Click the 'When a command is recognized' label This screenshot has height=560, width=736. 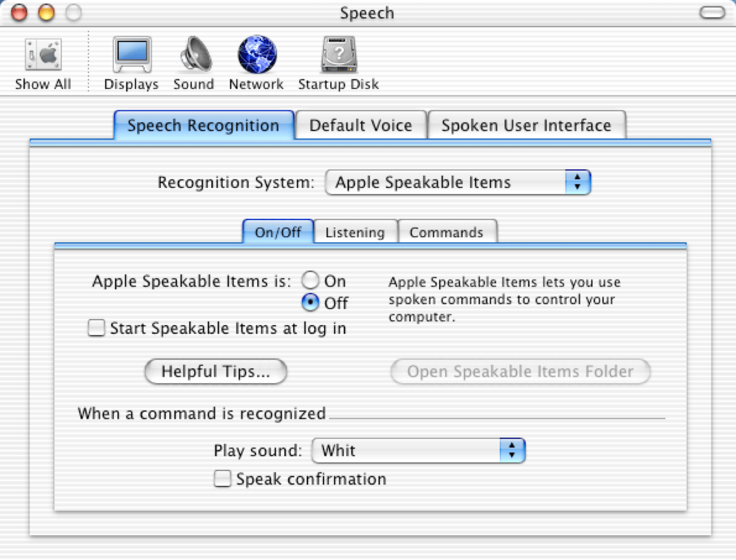(x=202, y=413)
